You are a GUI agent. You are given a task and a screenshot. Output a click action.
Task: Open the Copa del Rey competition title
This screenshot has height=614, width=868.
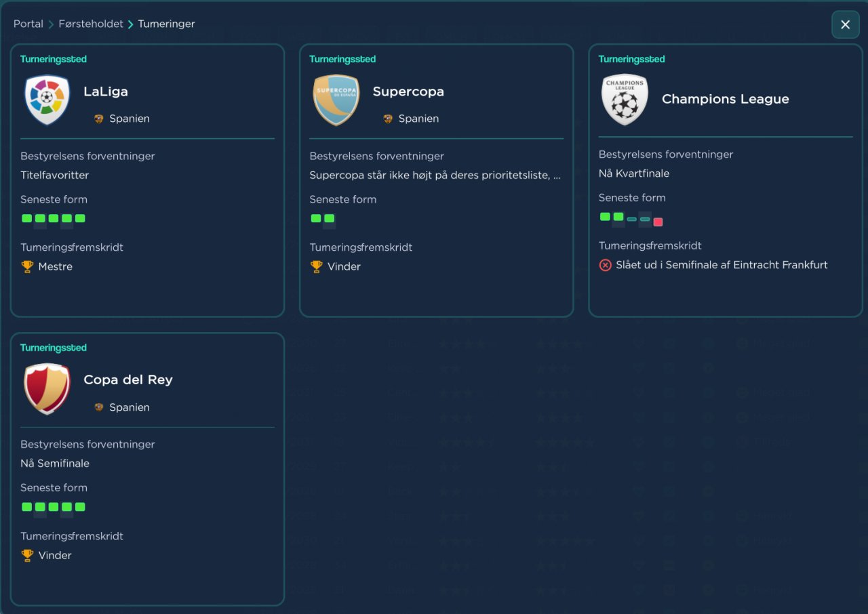pos(128,380)
